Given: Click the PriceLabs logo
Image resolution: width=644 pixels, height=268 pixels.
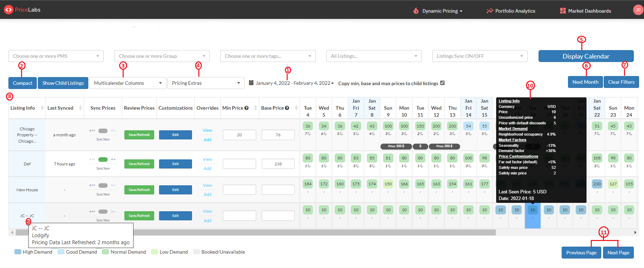Looking at the screenshot, I should [22, 10].
